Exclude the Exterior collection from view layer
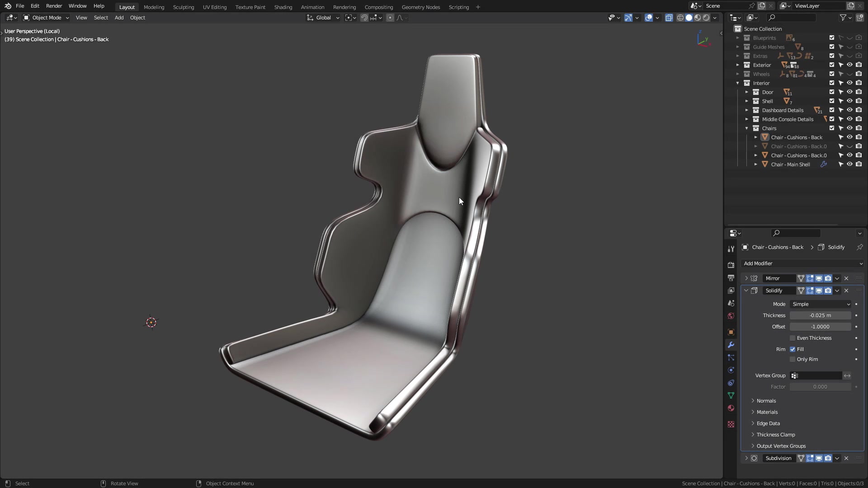This screenshot has width=868, height=488. pyautogui.click(x=832, y=65)
